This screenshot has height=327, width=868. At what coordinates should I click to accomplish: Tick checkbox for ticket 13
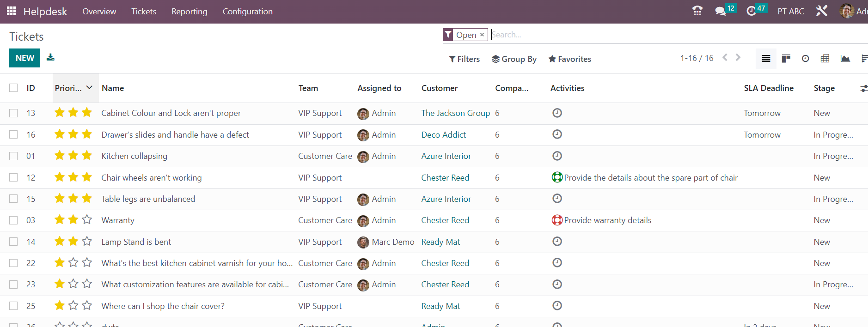click(x=13, y=113)
